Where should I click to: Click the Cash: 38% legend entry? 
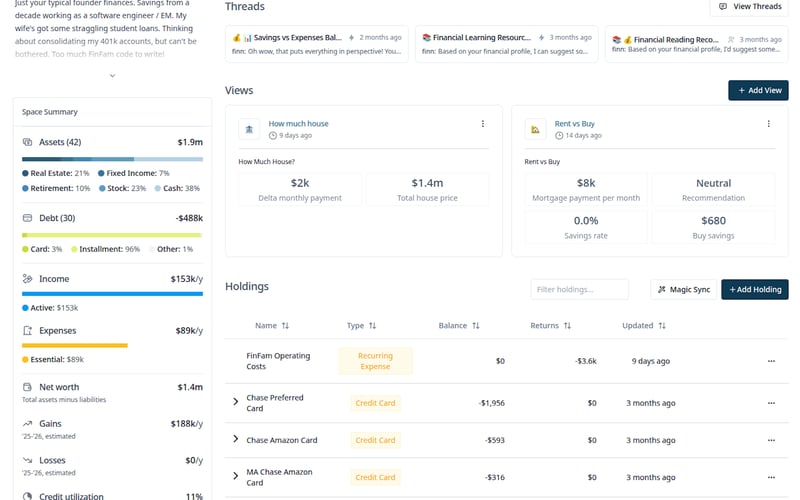[x=177, y=188]
